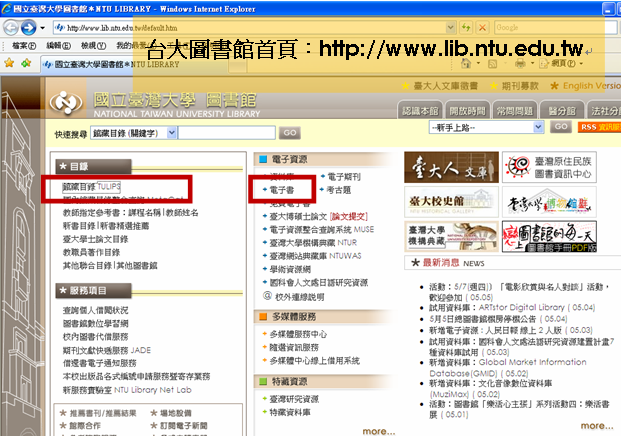This screenshot has width=621, height=436.
Task: Open the 學術資源網 link
Action: (290, 270)
